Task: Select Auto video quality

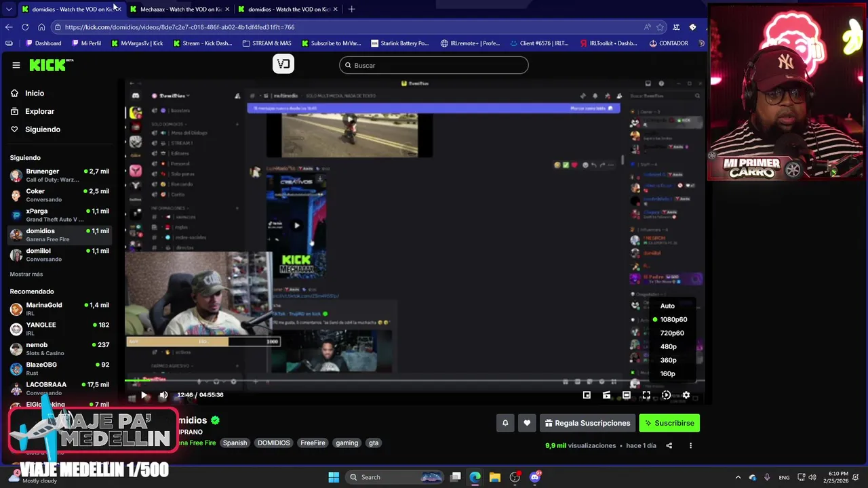Action: tap(668, 306)
